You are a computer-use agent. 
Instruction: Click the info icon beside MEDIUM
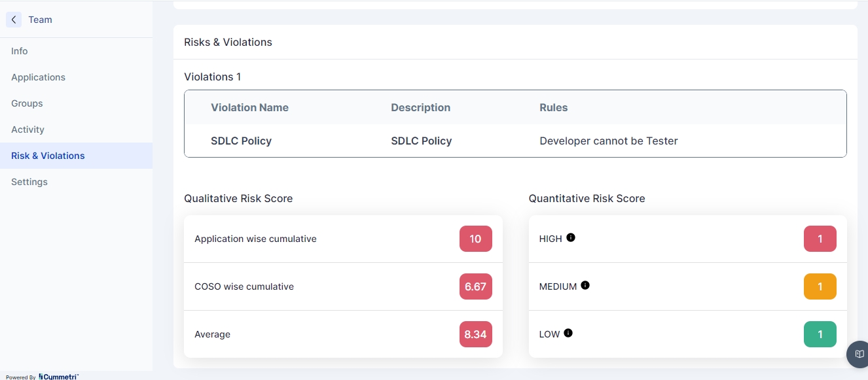(x=585, y=285)
